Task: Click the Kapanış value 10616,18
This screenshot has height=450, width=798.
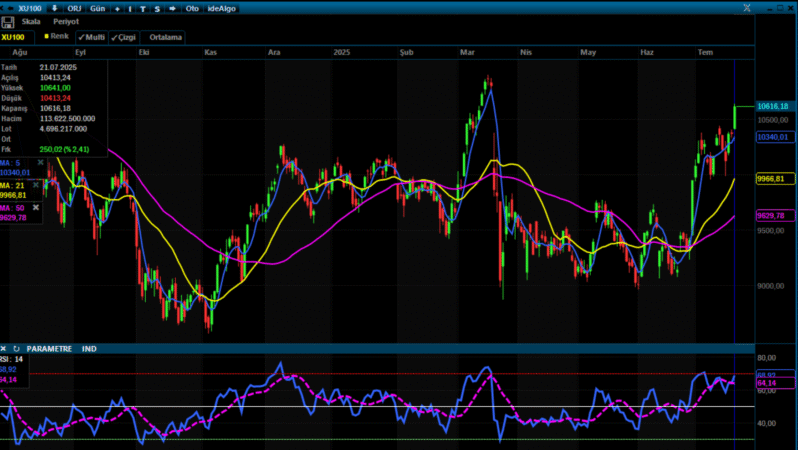Action: tap(55, 108)
